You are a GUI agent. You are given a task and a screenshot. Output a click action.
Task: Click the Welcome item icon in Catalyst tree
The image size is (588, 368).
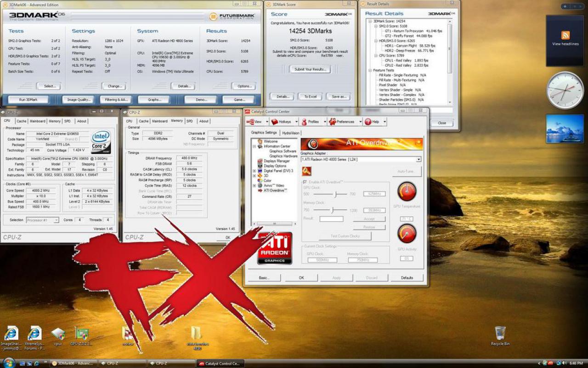tap(260, 142)
